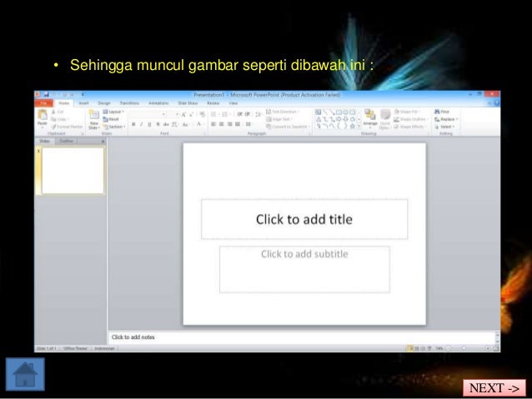Select slide 1 thumbnail

pos(73,171)
